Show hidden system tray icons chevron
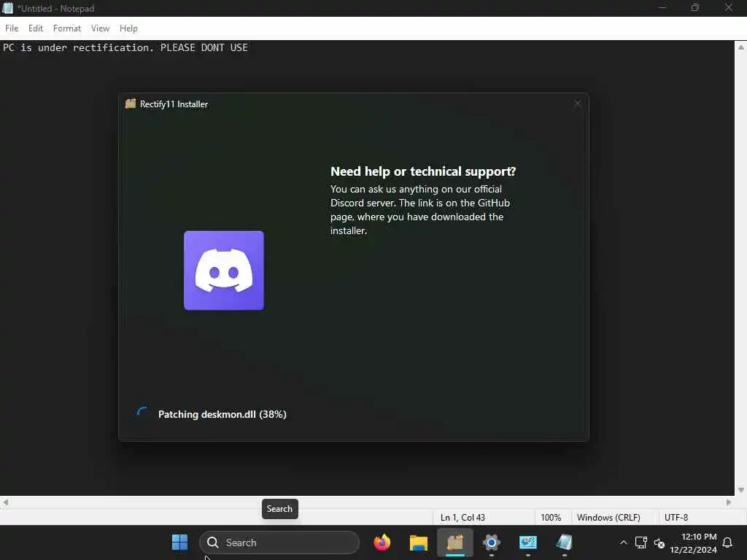747x560 pixels. coord(623,542)
